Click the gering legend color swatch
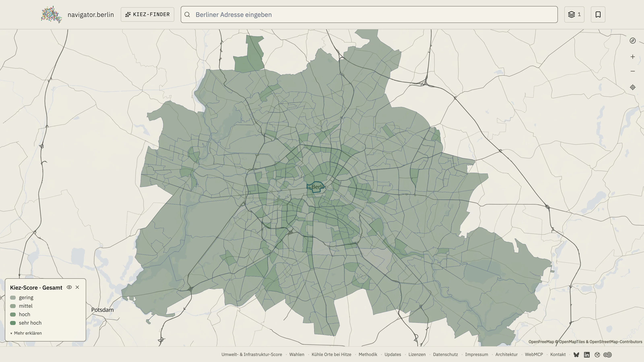The image size is (644, 362). click(x=13, y=298)
